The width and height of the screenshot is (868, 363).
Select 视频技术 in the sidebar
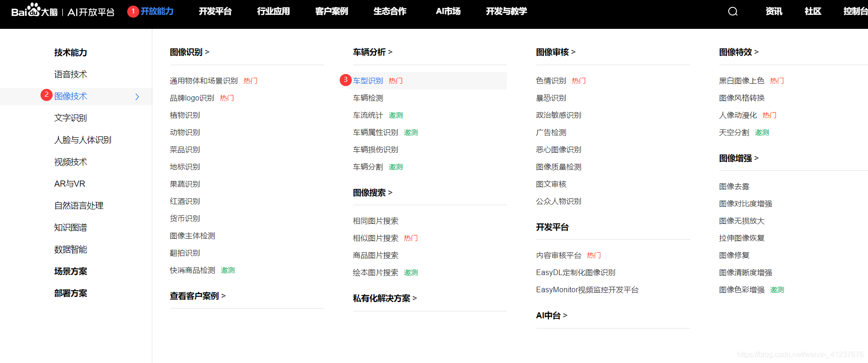click(x=71, y=162)
